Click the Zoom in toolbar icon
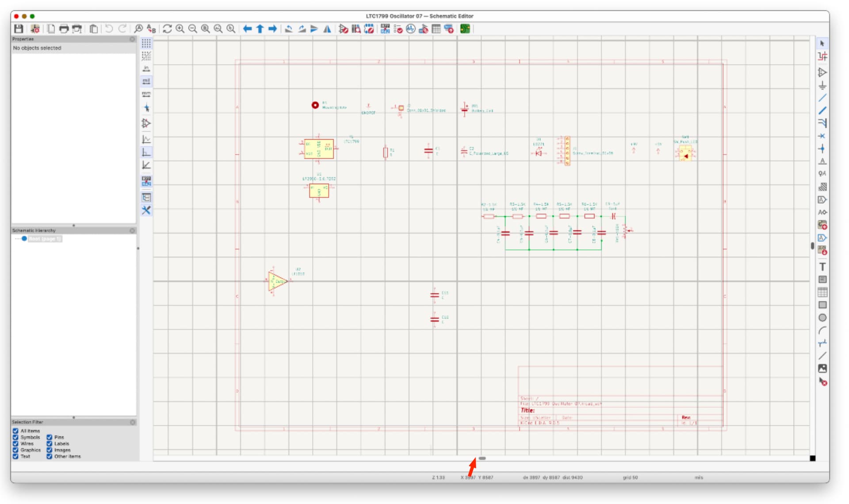The image size is (849, 504). point(180,29)
